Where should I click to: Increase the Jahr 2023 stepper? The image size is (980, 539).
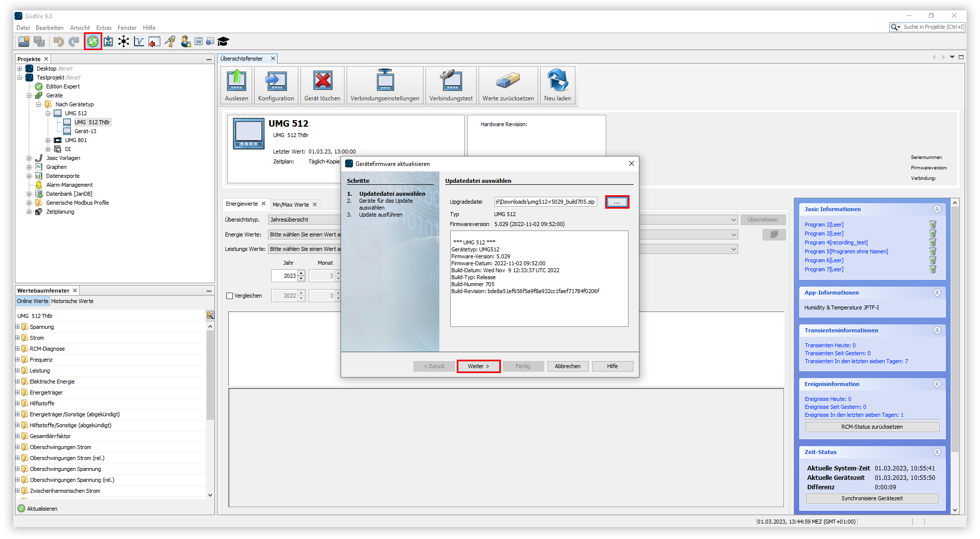pyautogui.click(x=302, y=273)
